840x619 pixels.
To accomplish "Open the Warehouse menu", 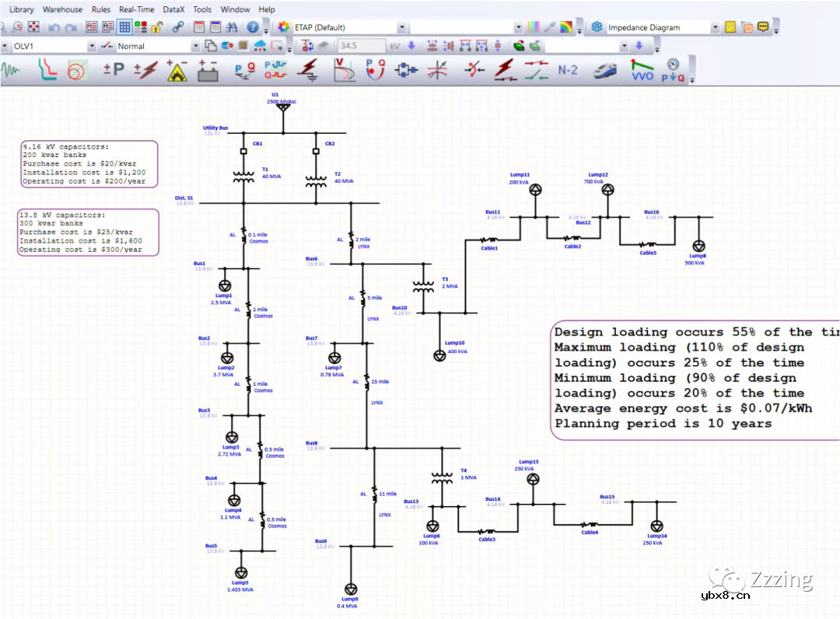I will [62, 9].
